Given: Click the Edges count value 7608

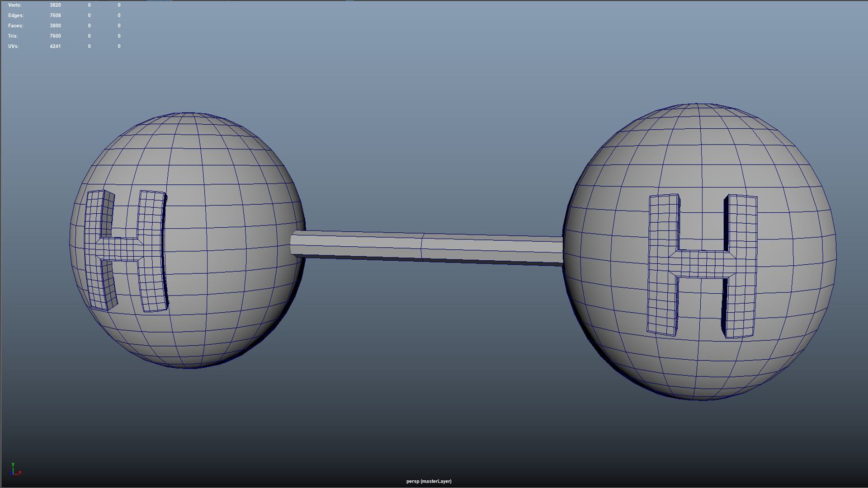Looking at the screenshot, I should point(55,15).
